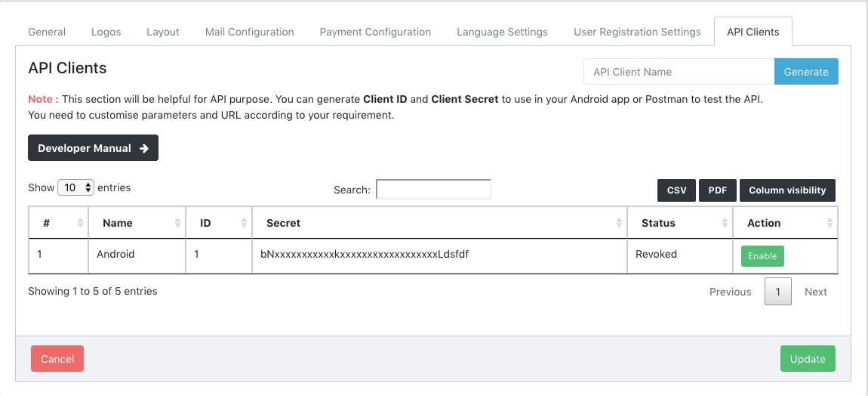Click the green Update button
The width and height of the screenshot is (868, 396).
coord(808,359)
